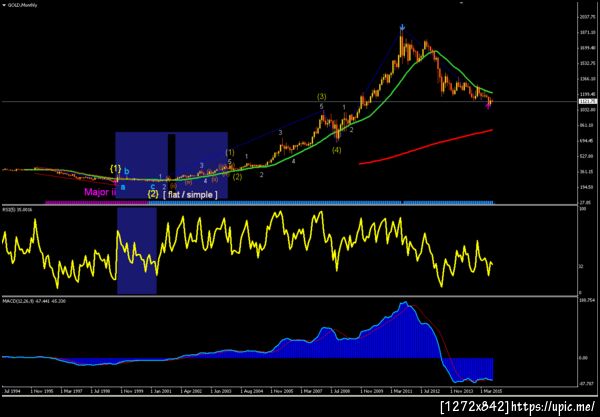Viewport: 600px width, 417px height.
Task: Click the RSI level 32 axis label
Action: point(581,266)
